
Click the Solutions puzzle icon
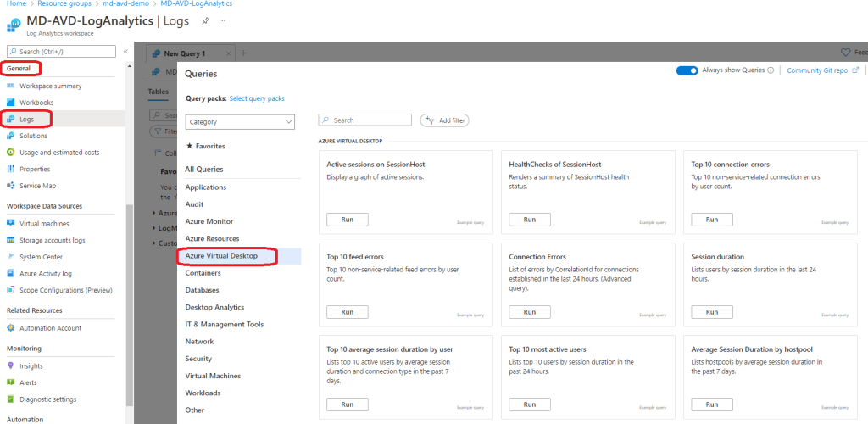click(x=11, y=136)
